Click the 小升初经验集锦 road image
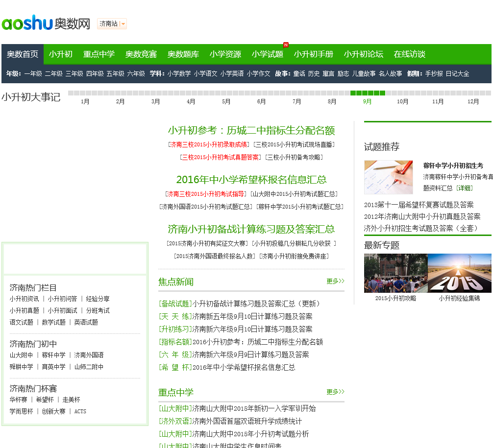493x448 pixels. tap(460, 273)
